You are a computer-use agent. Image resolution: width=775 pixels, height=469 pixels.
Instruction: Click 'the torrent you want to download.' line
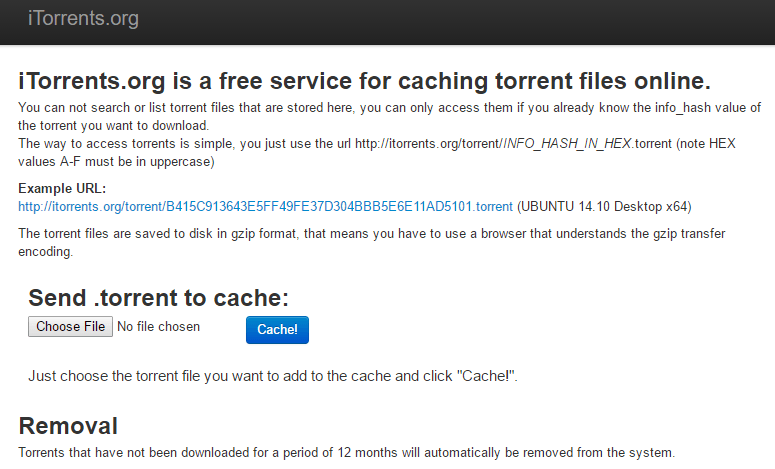click(x=114, y=126)
